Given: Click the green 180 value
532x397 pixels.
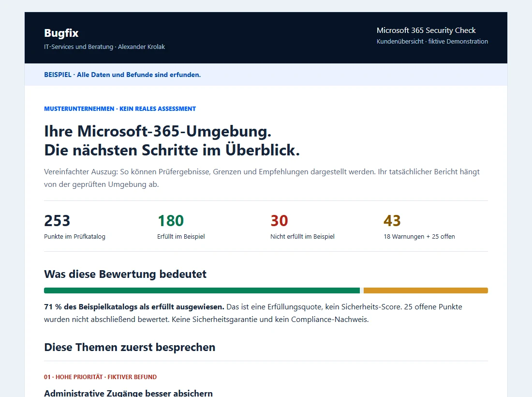Looking at the screenshot, I should click(171, 221).
